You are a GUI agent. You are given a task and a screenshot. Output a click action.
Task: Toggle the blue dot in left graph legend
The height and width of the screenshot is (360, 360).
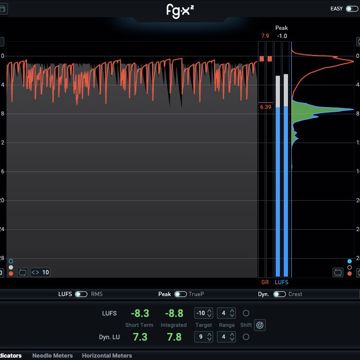point(11,261)
